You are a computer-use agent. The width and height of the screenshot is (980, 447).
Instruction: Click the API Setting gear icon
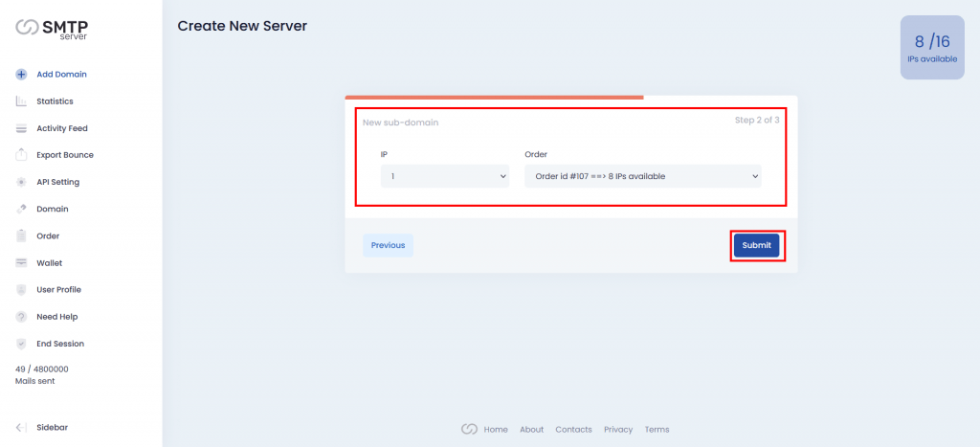[21, 182]
